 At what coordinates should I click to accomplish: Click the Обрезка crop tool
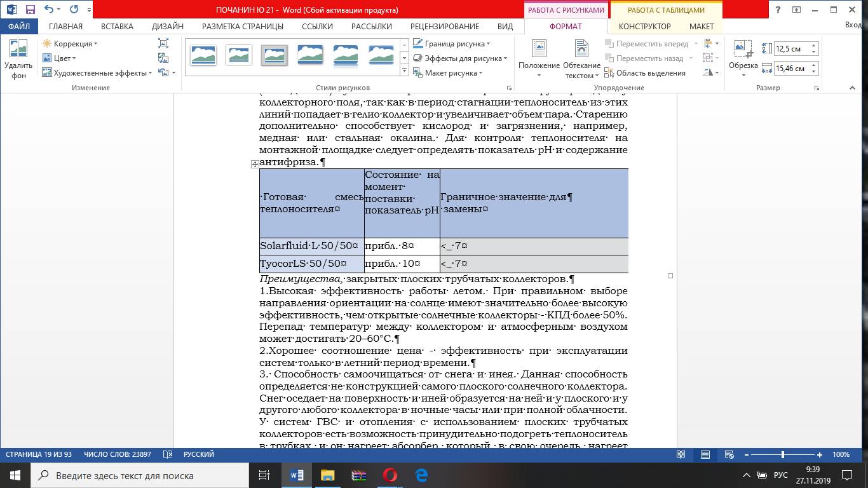click(x=743, y=59)
